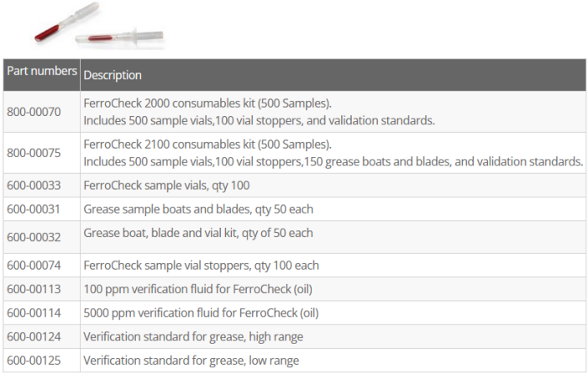The image size is (588, 379).
Task: Click the sample vials product image
Action: 98,28
